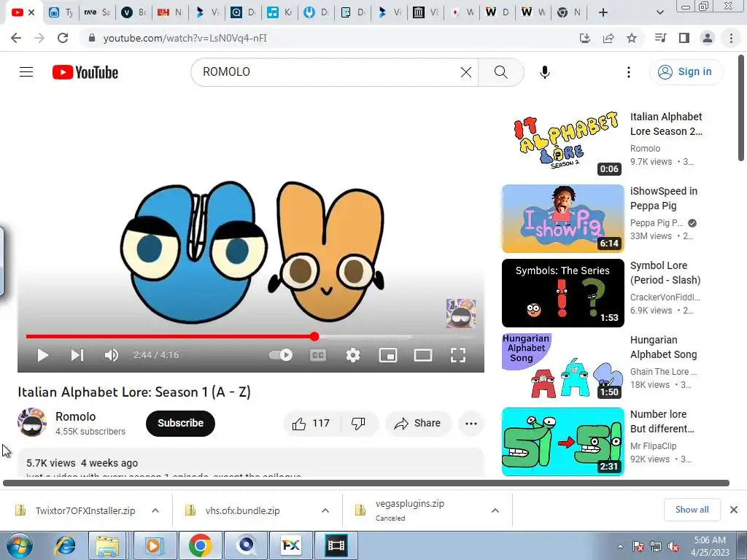Close the downloads bar

(734, 510)
